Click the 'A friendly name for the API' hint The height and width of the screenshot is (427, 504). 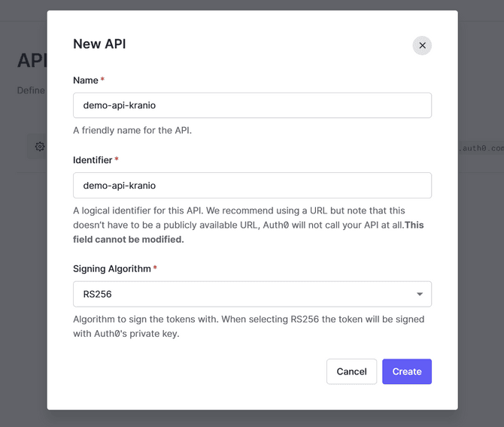click(x=132, y=130)
